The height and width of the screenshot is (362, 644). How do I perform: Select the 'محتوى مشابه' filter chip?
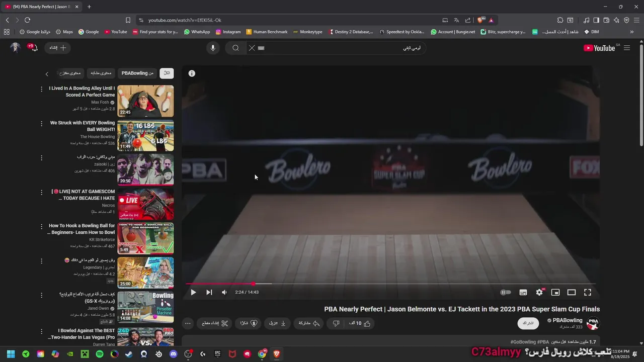click(101, 73)
